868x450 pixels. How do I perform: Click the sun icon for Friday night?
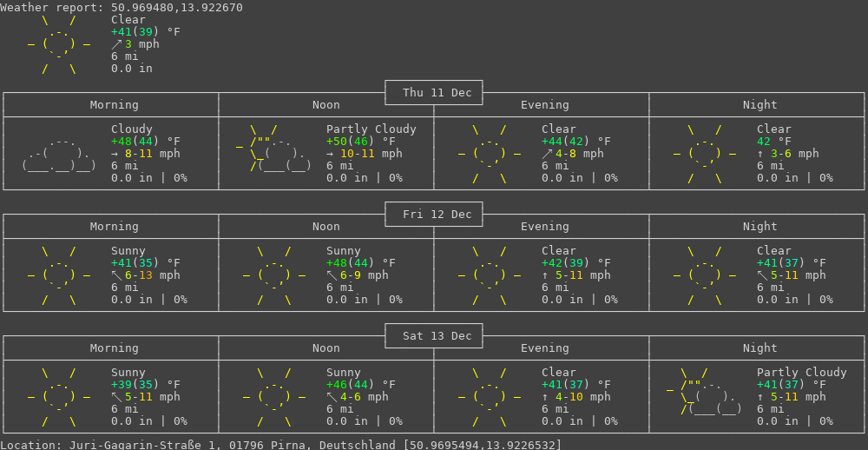tap(705, 275)
